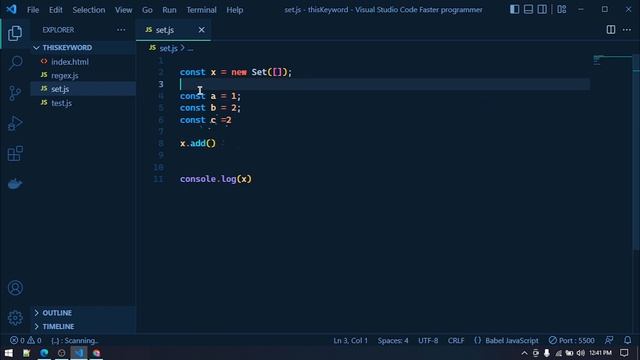
Task: Open the Docker view in activity bar
Action: pos(15,184)
